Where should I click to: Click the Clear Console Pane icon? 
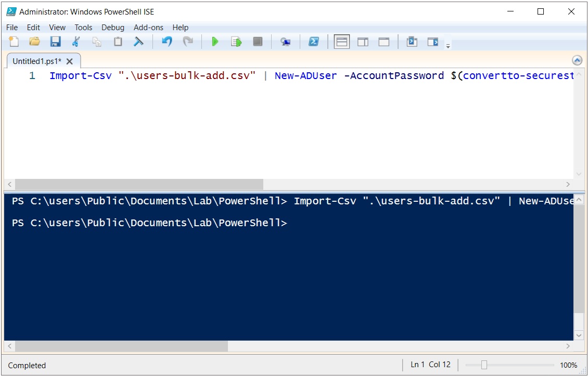(138, 42)
